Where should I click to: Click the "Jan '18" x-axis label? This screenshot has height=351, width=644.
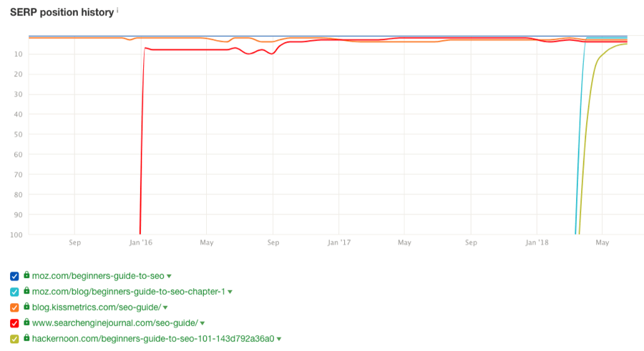click(x=537, y=242)
